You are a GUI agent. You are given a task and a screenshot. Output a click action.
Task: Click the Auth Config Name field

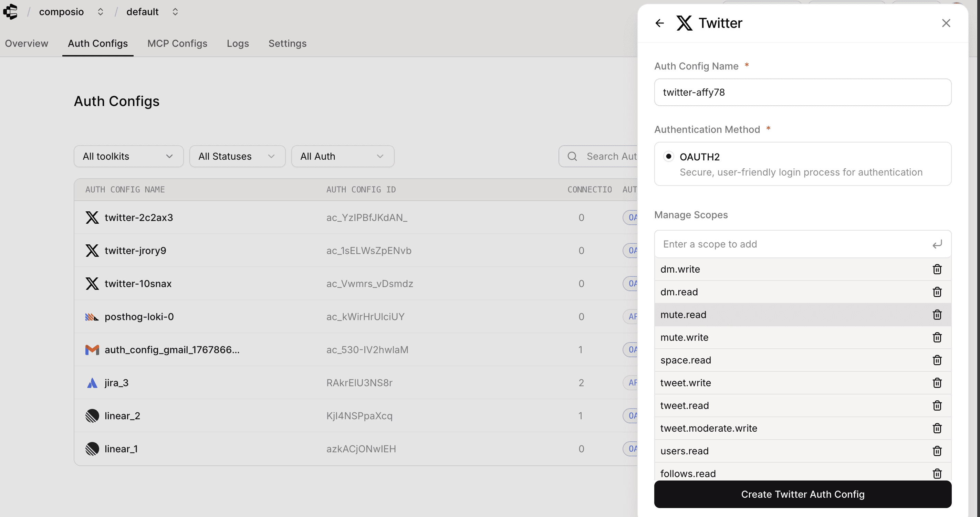coord(802,92)
